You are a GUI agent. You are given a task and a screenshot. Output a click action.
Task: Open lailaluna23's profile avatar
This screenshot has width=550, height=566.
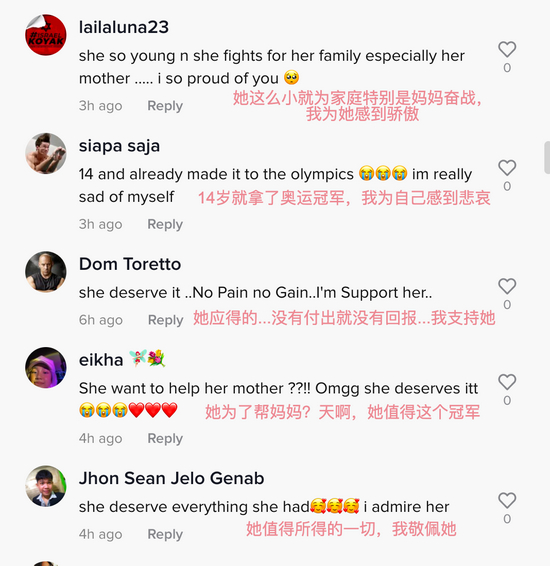(x=46, y=35)
